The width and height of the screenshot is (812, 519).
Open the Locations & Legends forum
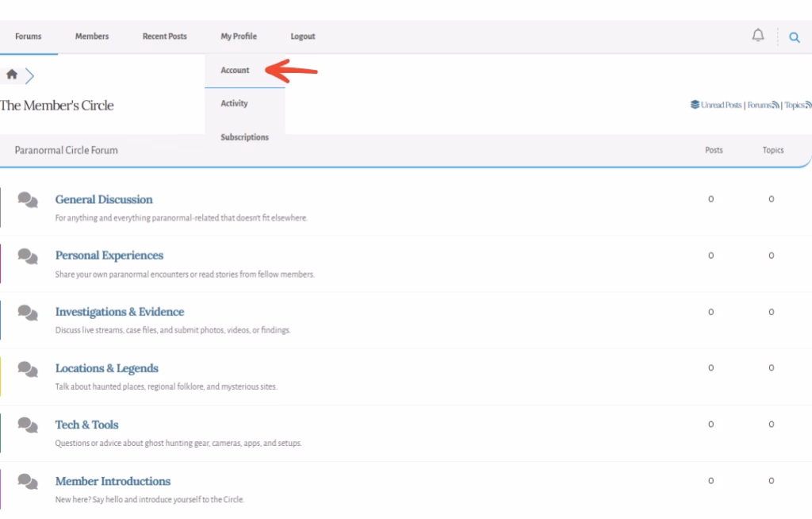pos(107,368)
